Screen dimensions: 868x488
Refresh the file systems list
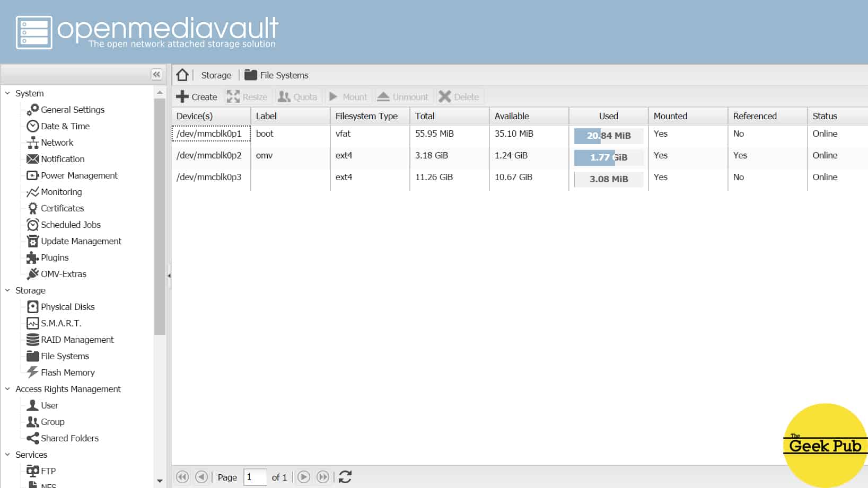tap(345, 476)
